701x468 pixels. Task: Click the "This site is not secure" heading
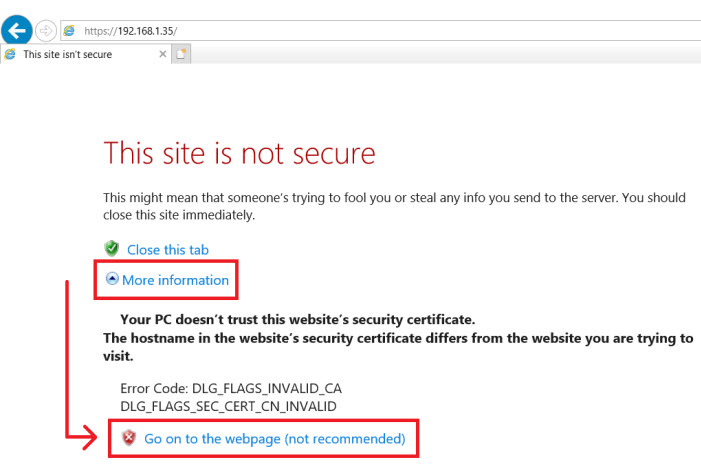(239, 153)
